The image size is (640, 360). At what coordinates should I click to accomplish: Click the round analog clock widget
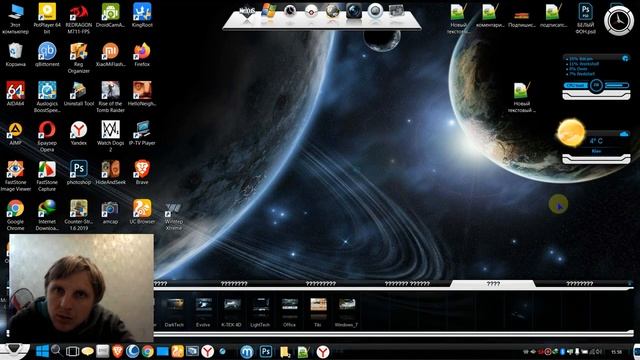(619, 20)
